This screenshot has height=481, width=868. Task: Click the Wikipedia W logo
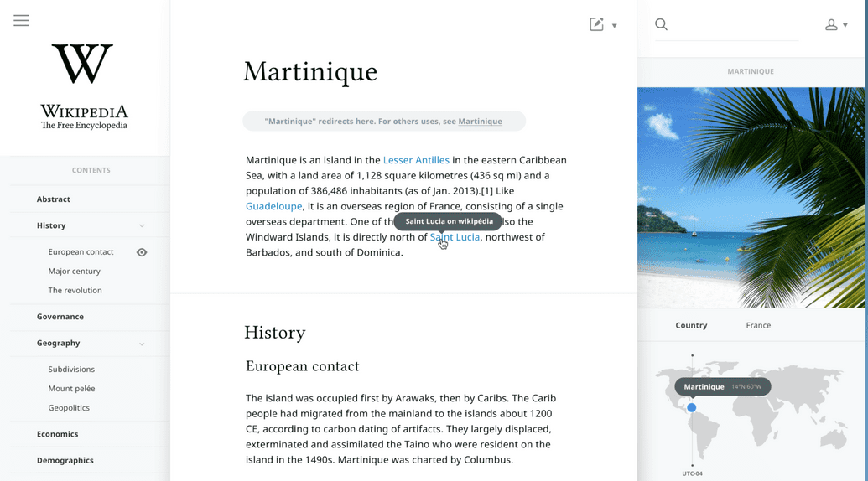[82, 65]
